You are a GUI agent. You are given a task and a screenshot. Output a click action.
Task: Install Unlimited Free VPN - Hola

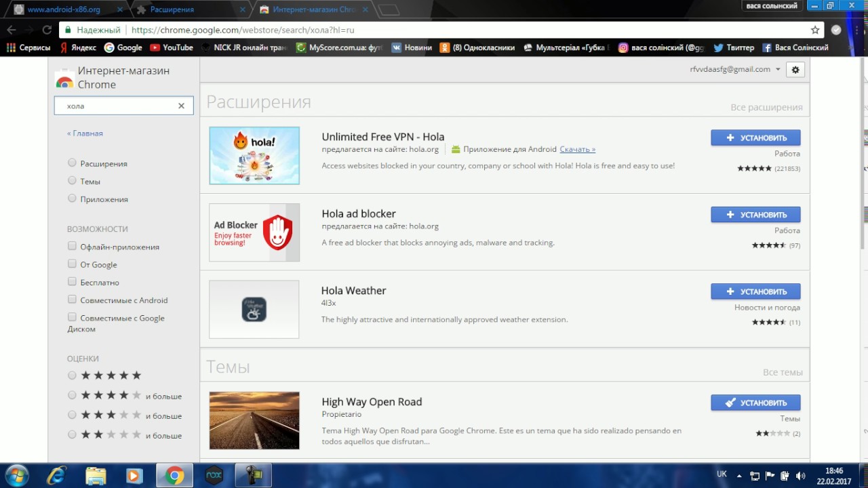[755, 138]
